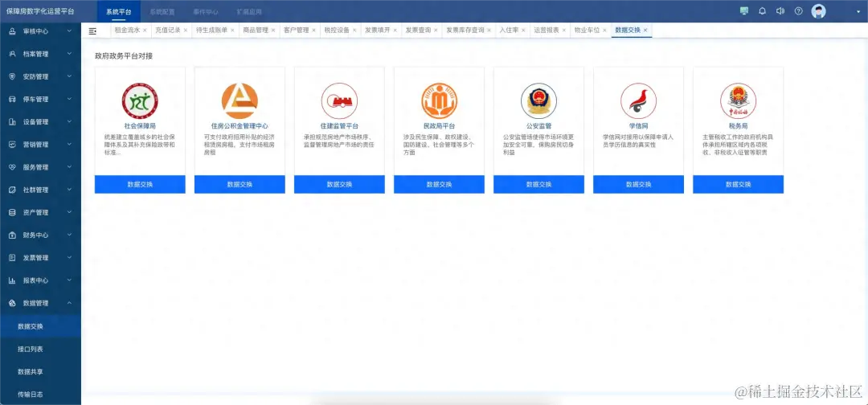Click the speaker announcement icon
The width and height of the screenshot is (868, 405).
pyautogui.click(x=780, y=10)
